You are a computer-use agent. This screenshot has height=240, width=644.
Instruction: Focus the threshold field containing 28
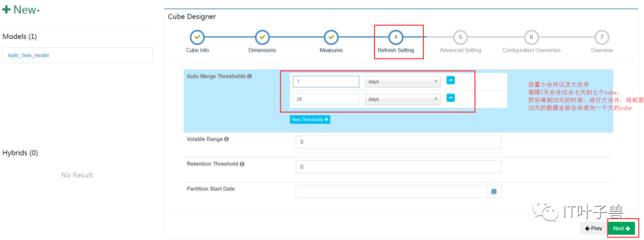pos(326,99)
